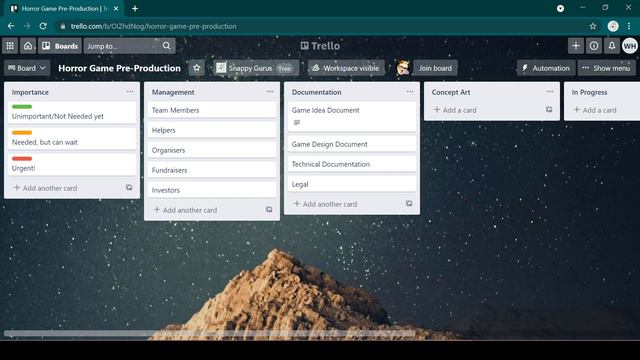Viewport: 640px width, 360px height.
Task: Click the Management list title
Action: tap(173, 92)
